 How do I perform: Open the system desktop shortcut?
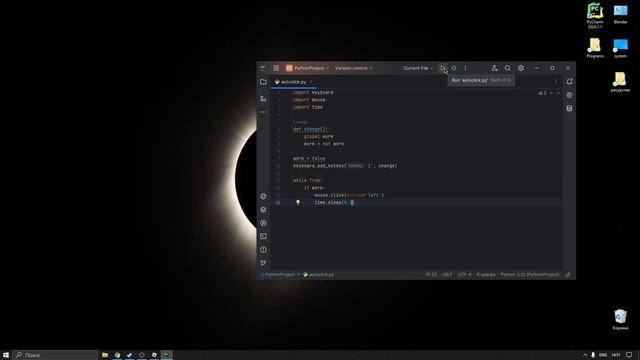(x=620, y=48)
